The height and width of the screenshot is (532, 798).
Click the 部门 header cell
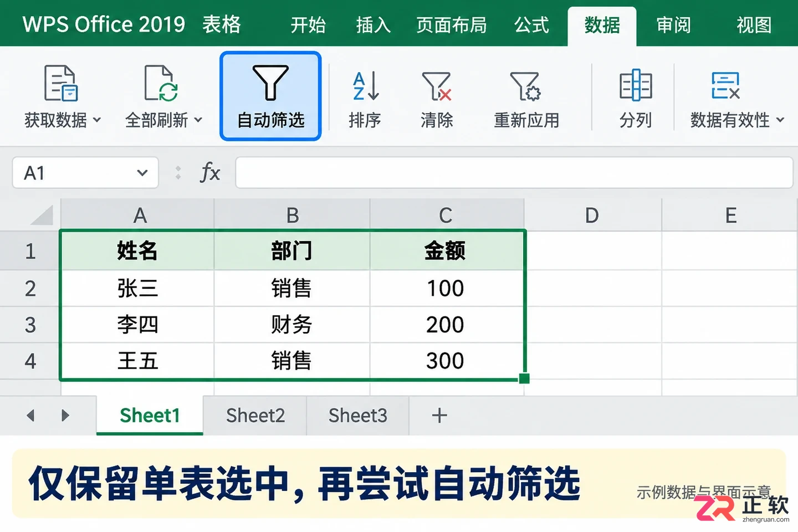tap(292, 250)
